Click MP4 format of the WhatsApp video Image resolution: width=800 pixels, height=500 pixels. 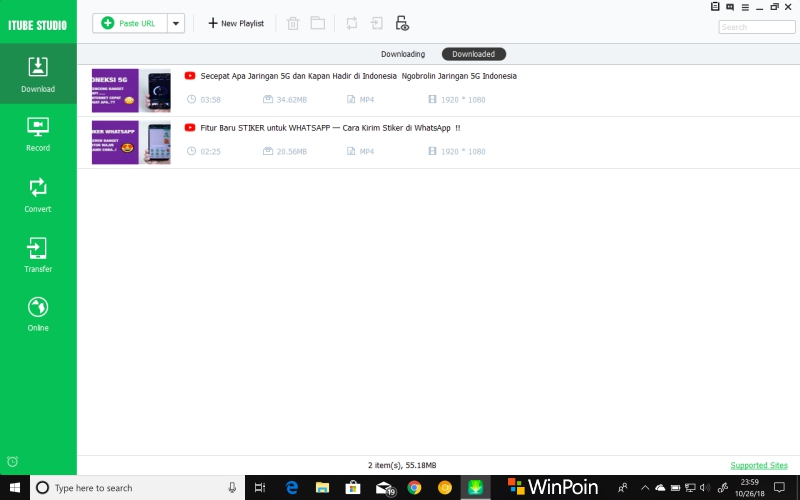pyautogui.click(x=366, y=152)
